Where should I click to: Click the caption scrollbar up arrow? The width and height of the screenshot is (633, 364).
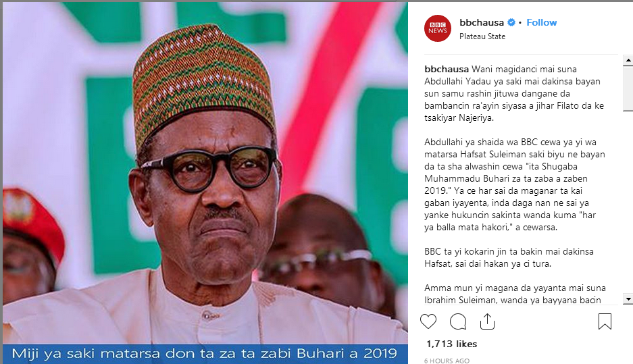tap(628, 60)
